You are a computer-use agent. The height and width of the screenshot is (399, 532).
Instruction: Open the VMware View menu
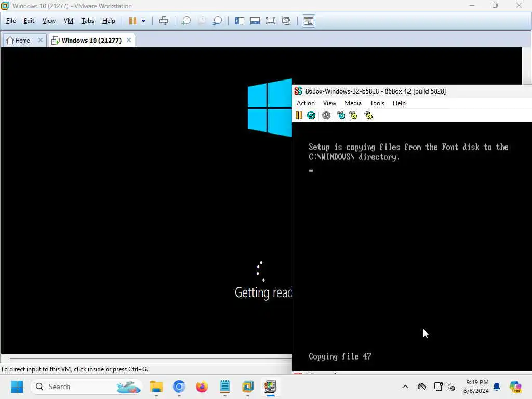pos(49,21)
